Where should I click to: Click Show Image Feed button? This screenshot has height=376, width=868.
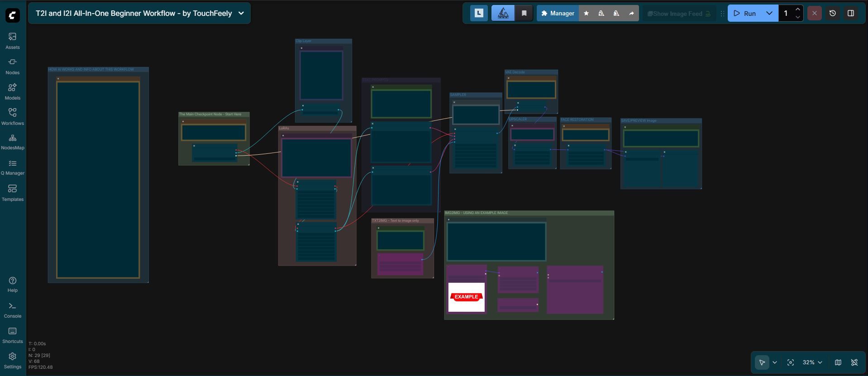click(679, 14)
